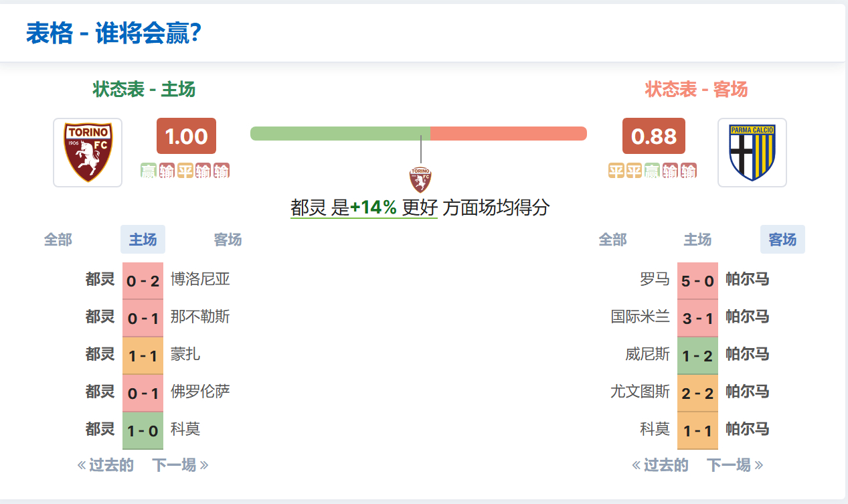This screenshot has height=504, width=848.
Task: Select 客场 tab under Torino
Action: (x=228, y=240)
